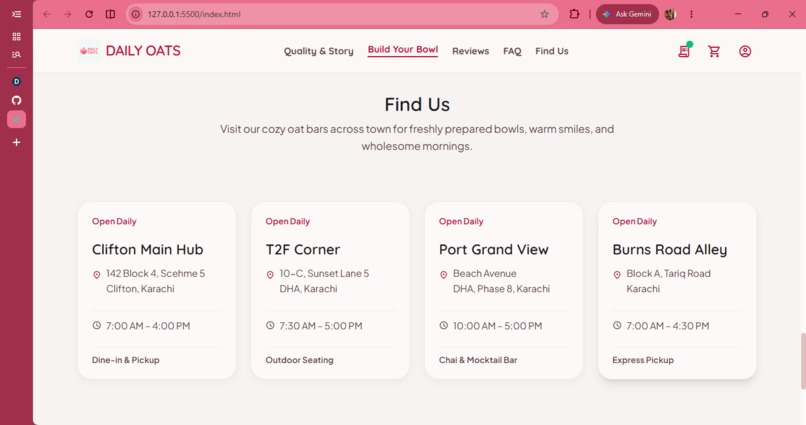
Task: Click the clock icon beside 7:30 AM – 5:00 PM
Action: point(270,325)
